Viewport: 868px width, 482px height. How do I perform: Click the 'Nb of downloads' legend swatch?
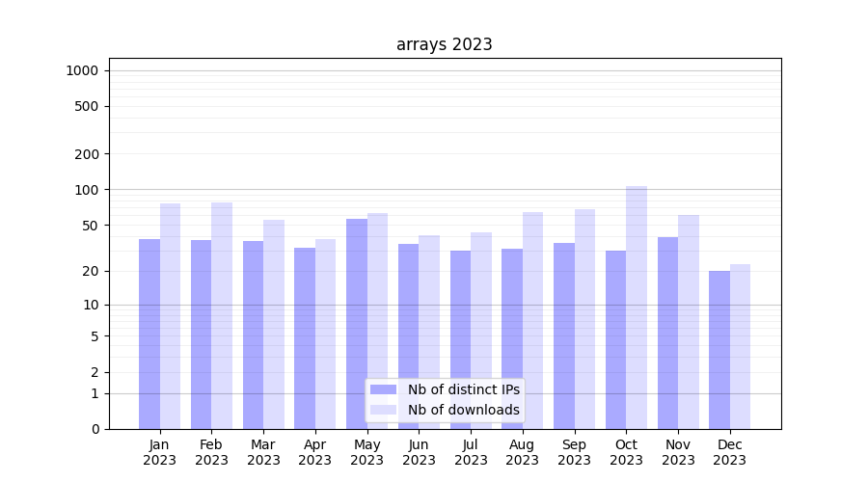point(383,410)
